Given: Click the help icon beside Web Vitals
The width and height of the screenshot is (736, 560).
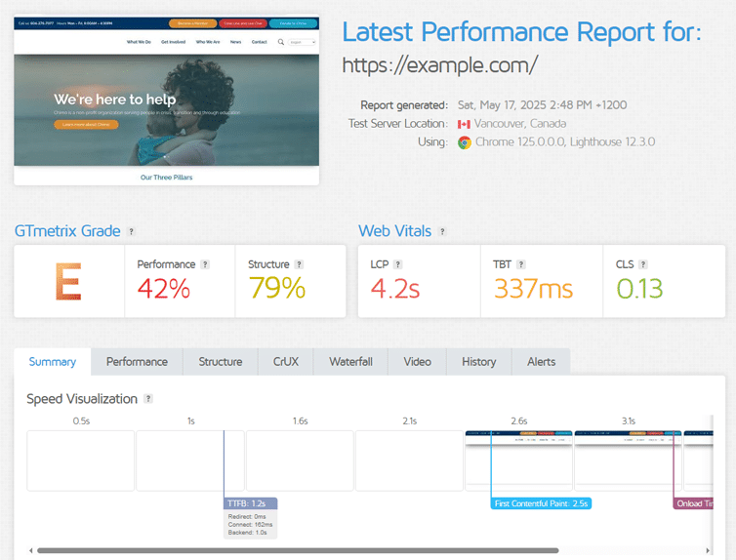Looking at the screenshot, I should tap(442, 231).
